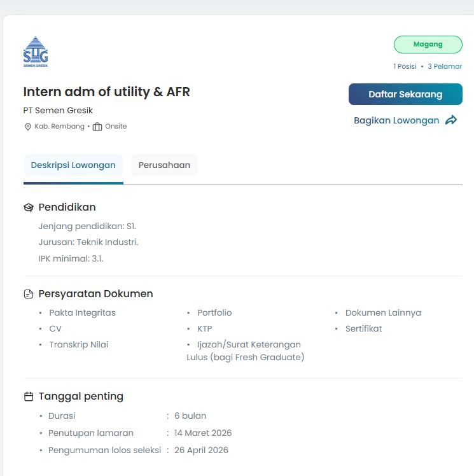Viewport: 474px width, 476px height.
Task: Click the Portfolio document item
Action: click(x=214, y=312)
